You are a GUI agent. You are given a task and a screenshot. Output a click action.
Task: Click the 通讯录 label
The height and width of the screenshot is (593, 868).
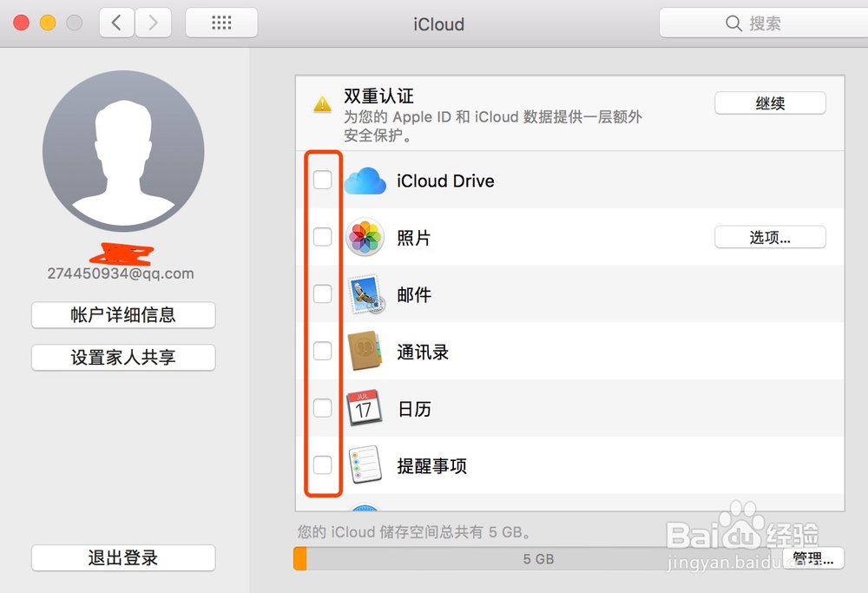coord(423,352)
